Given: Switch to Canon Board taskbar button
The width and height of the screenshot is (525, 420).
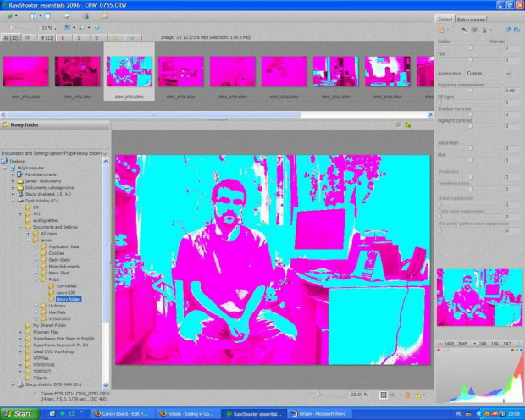Looking at the screenshot, I should [x=121, y=414].
